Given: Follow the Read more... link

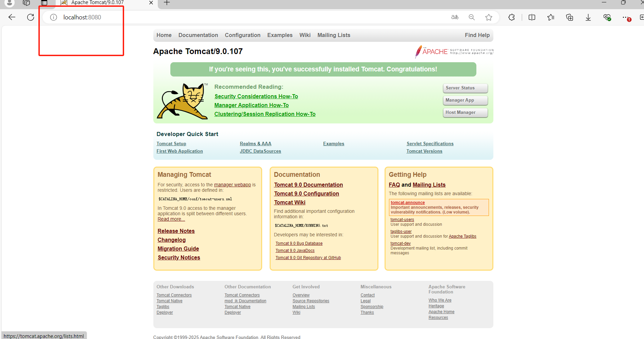Looking at the screenshot, I should pyautogui.click(x=171, y=219).
